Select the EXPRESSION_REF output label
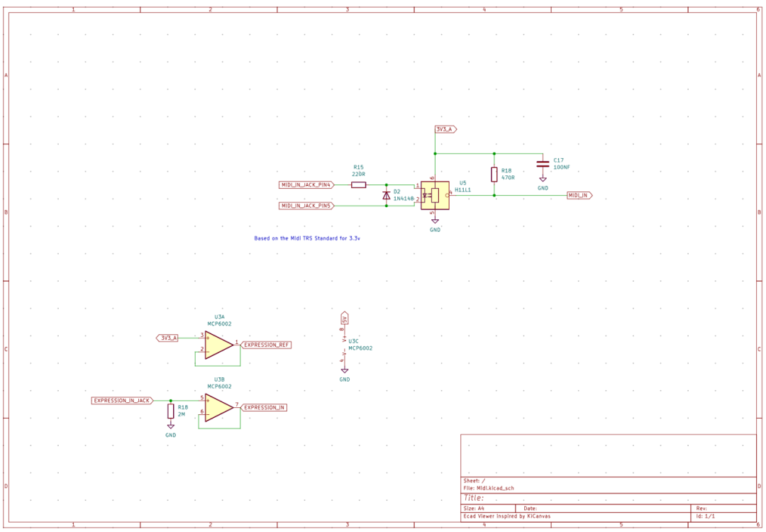This screenshot has height=532, width=766. (x=266, y=345)
